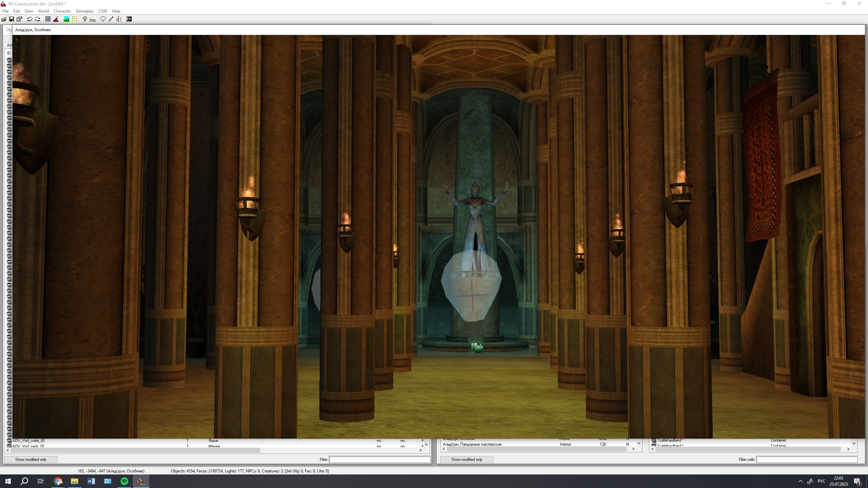This screenshot has height=488, width=868.
Task: Open the World menu
Action: point(43,11)
